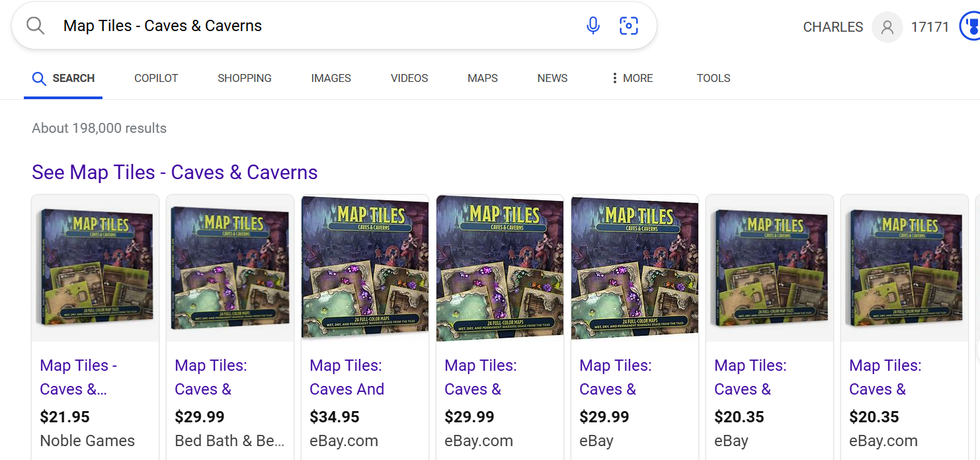The width and height of the screenshot is (980, 460).
Task: Switch to the NEWS tab
Action: (x=552, y=78)
